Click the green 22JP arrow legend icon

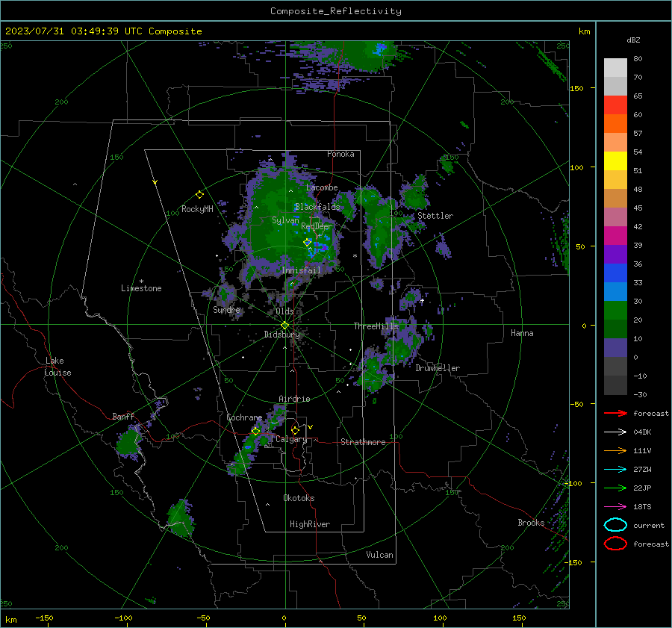tap(615, 488)
